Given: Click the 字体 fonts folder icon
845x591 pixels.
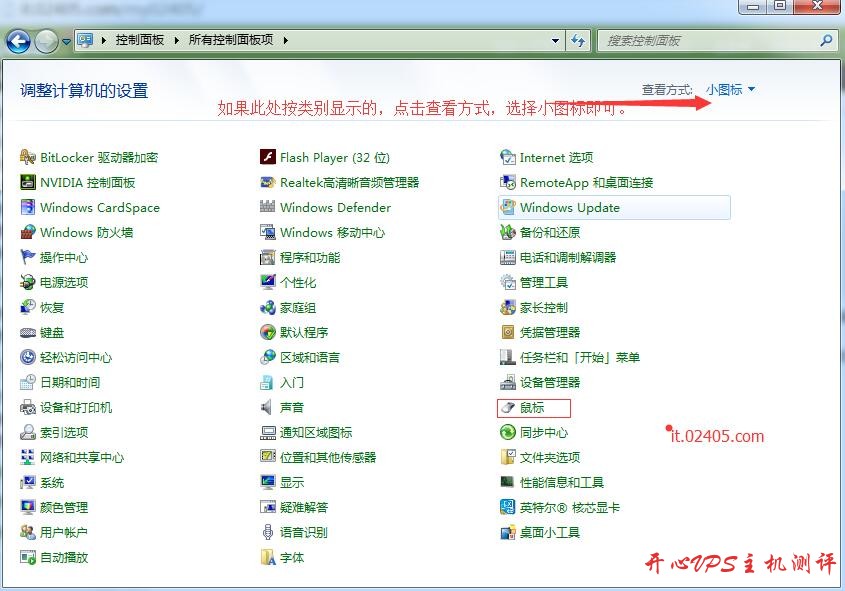Looking at the screenshot, I should pos(268,557).
